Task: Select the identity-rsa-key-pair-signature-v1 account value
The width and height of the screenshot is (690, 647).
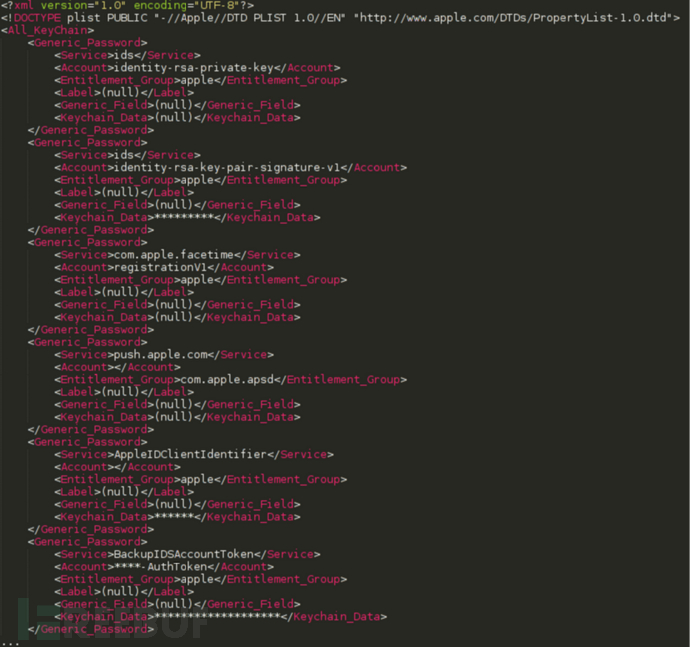Action: point(227,168)
